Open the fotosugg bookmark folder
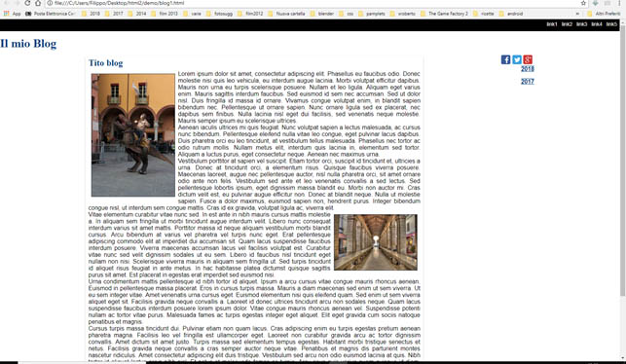The height and width of the screenshot is (364, 626). (219, 14)
